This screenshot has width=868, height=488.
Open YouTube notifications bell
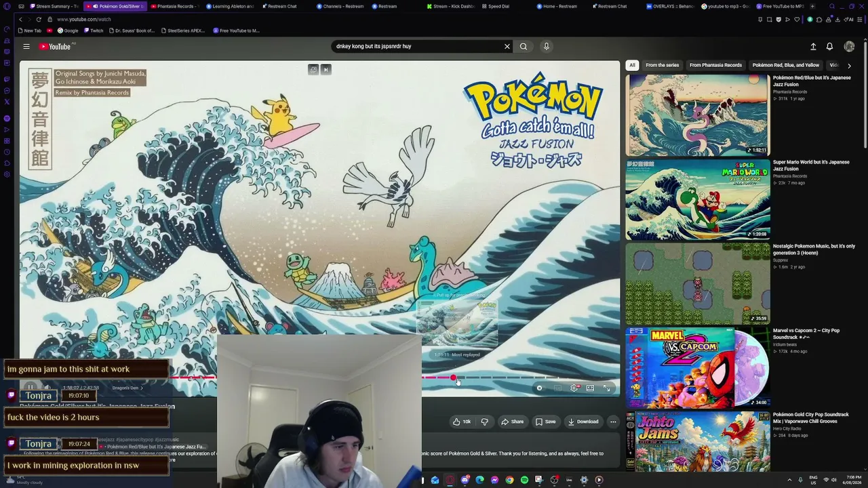(829, 47)
